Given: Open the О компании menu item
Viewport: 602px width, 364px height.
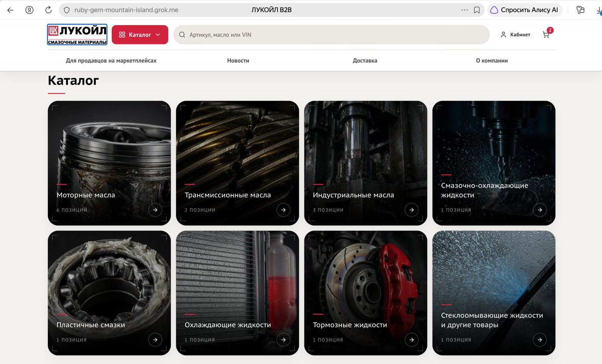Looking at the screenshot, I should [x=492, y=61].
